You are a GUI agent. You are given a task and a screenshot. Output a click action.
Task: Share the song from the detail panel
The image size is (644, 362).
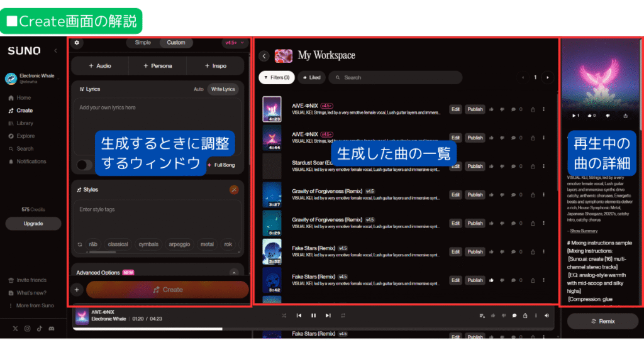tap(626, 116)
